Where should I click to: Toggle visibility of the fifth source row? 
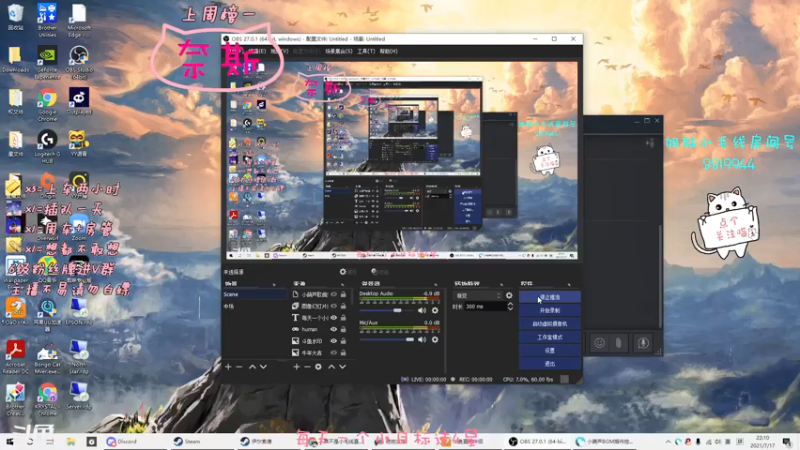pyautogui.click(x=334, y=341)
